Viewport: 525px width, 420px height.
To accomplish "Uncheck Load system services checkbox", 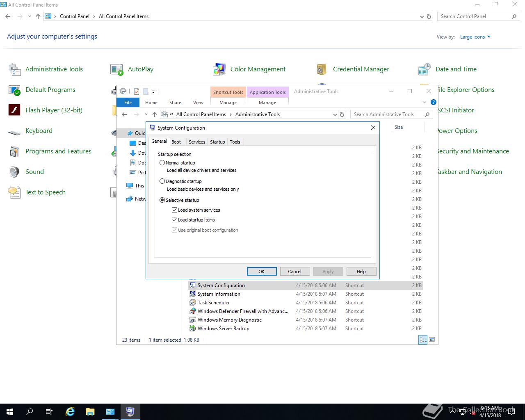I will tap(175, 210).
